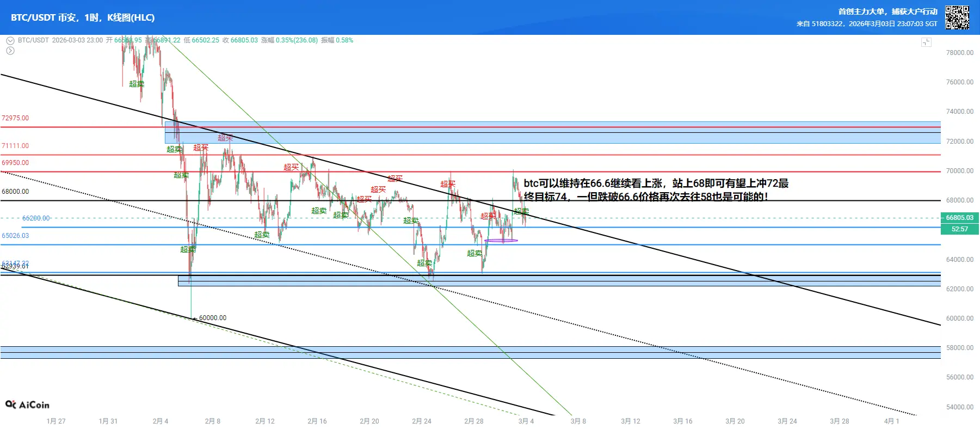This screenshot has width=980, height=429.
Task: Click the "65026.03" blue line label
Action: pyautogui.click(x=15, y=236)
